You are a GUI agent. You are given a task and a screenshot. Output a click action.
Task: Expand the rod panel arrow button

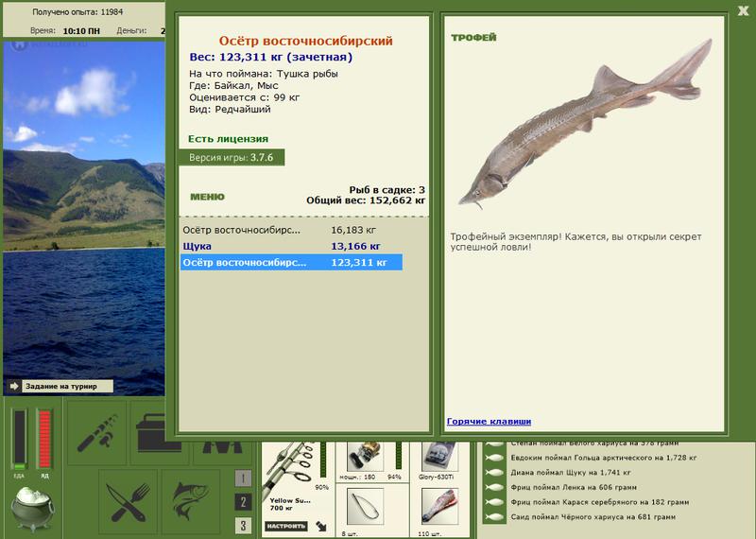coord(320,526)
